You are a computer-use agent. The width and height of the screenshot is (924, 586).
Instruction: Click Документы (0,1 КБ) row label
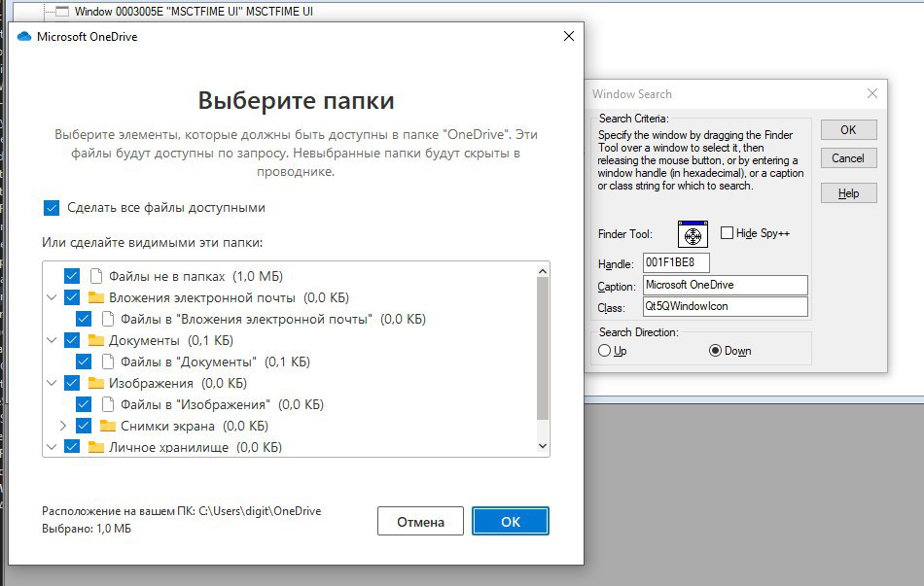tap(171, 340)
